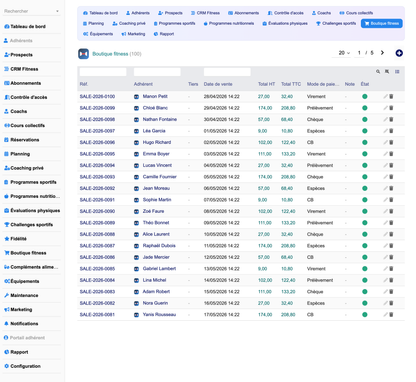Click the Configuration gear icon
Screen dimensions: 416x382
click(x=6, y=366)
